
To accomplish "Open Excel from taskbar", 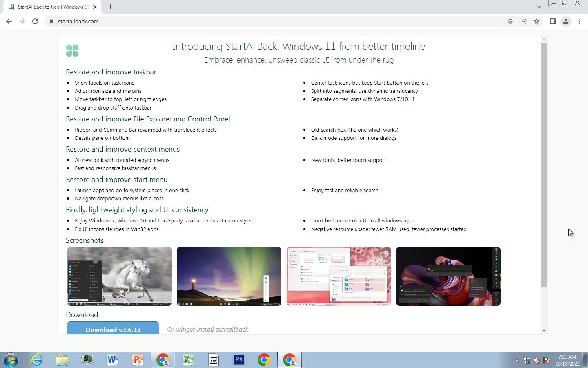I will pos(188,360).
